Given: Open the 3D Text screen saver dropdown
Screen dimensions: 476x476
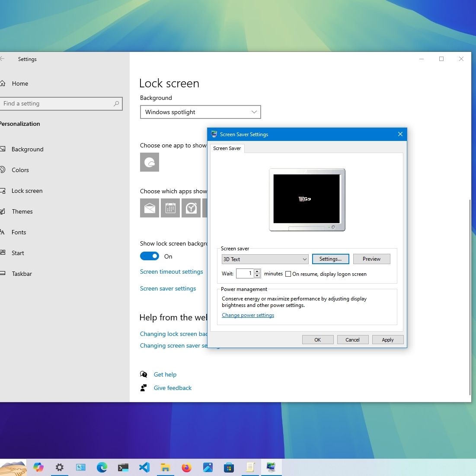Looking at the screenshot, I should pos(265,259).
